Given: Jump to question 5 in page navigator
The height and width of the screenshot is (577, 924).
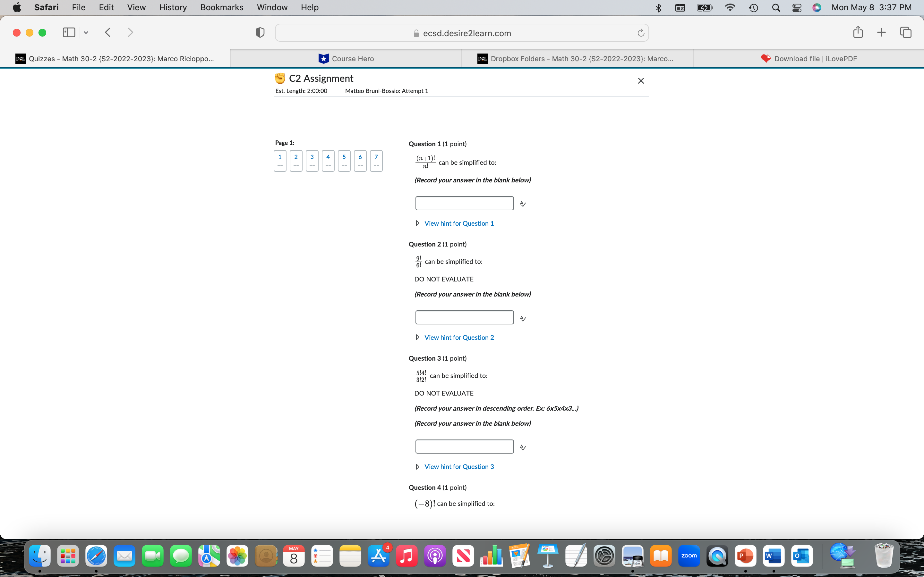Looking at the screenshot, I should tap(344, 161).
